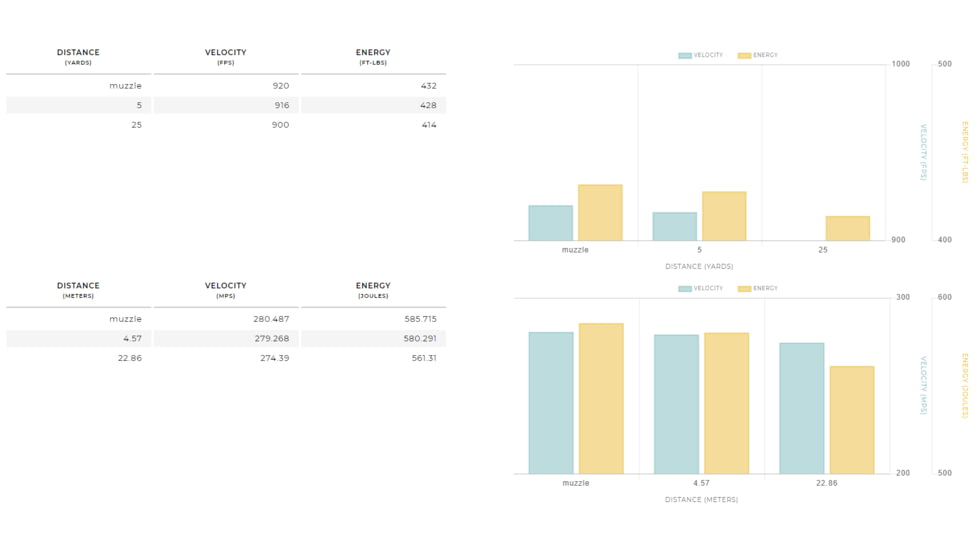The image size is (978, 550).
Task: Toggle the Energy legend label in the meters chart
Action: pos(765,289)
